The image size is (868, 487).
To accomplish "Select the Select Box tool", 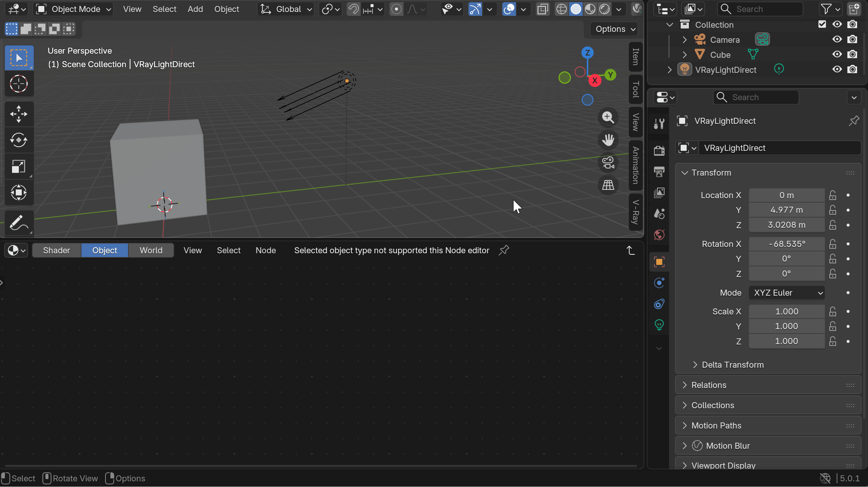I will [x=19, y=58].
